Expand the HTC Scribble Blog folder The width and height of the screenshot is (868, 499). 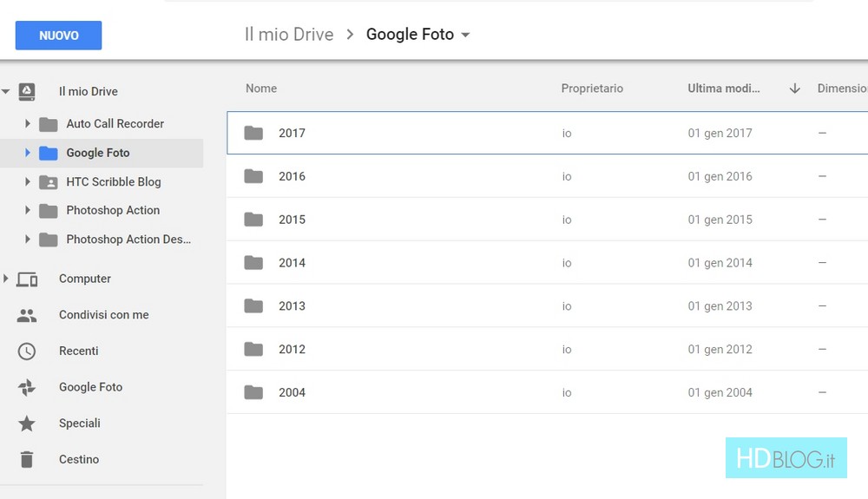point(27,181)
